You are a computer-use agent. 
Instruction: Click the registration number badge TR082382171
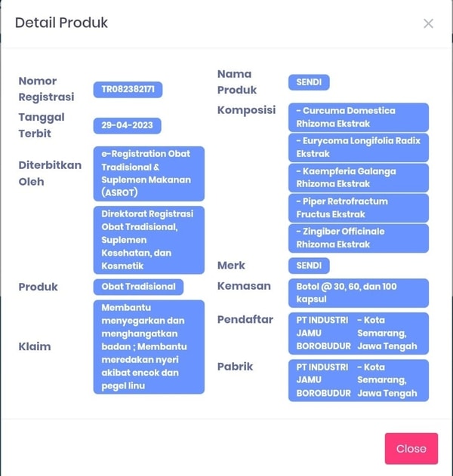click(128, 90)
